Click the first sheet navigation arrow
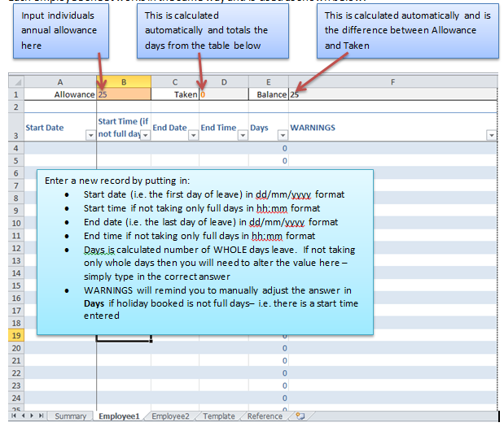Viewport: 504px width, 427px height. coord(14,416)
